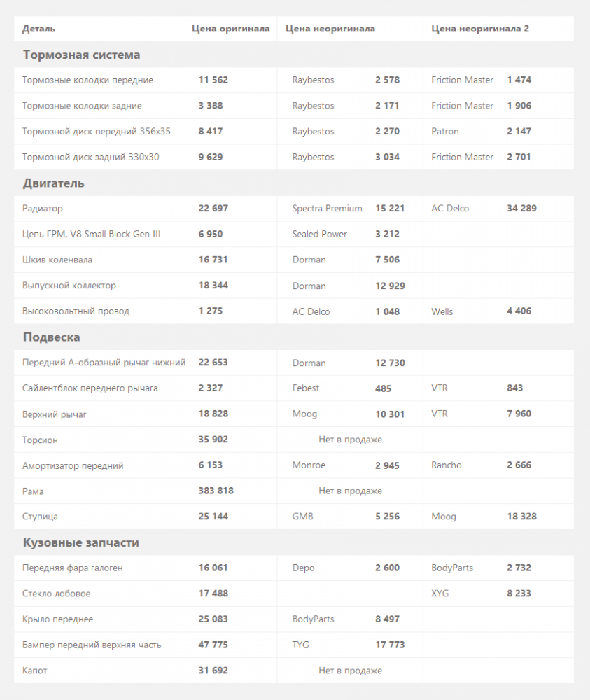Click "Капот" part name

[x=35, y=671]
